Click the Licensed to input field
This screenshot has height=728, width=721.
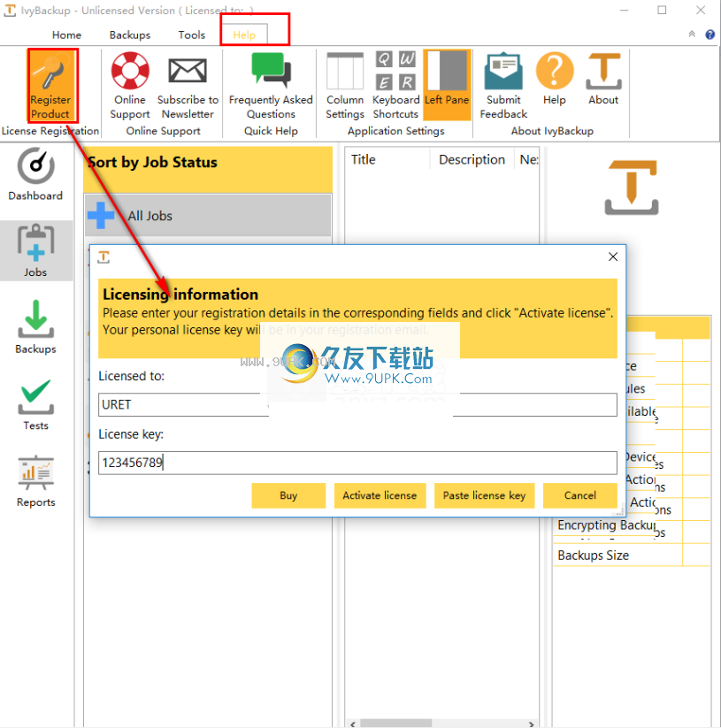tap(357, 405)
